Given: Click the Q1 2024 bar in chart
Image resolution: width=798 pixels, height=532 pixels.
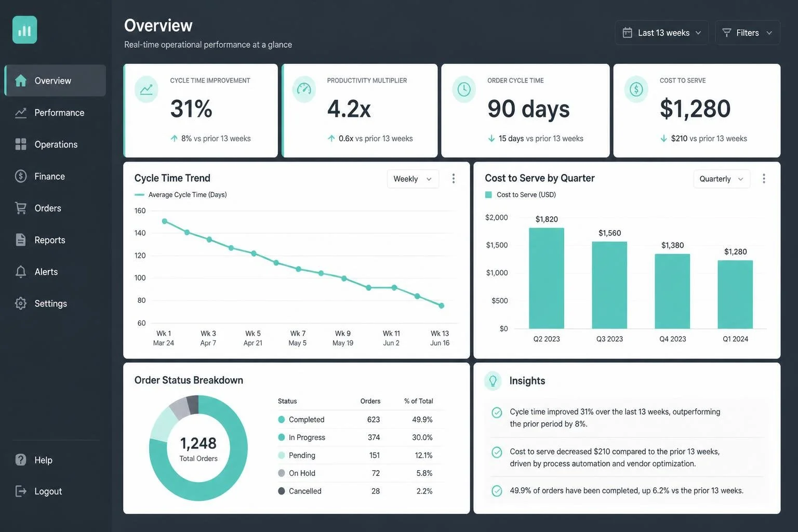Looking at the screenshot, I should [735, 294].
